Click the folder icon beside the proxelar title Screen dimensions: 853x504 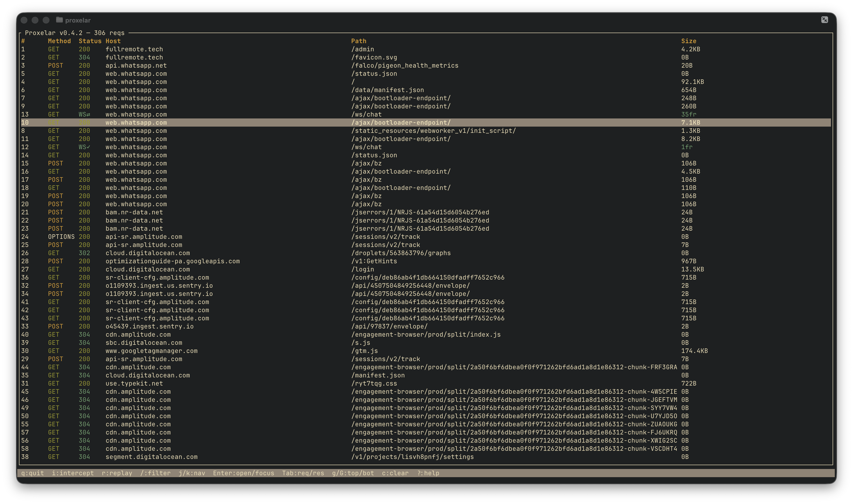[59, 20]
